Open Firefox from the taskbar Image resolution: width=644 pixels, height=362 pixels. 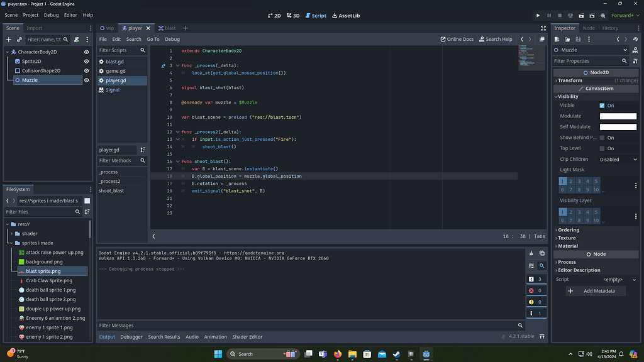[338, 354]
